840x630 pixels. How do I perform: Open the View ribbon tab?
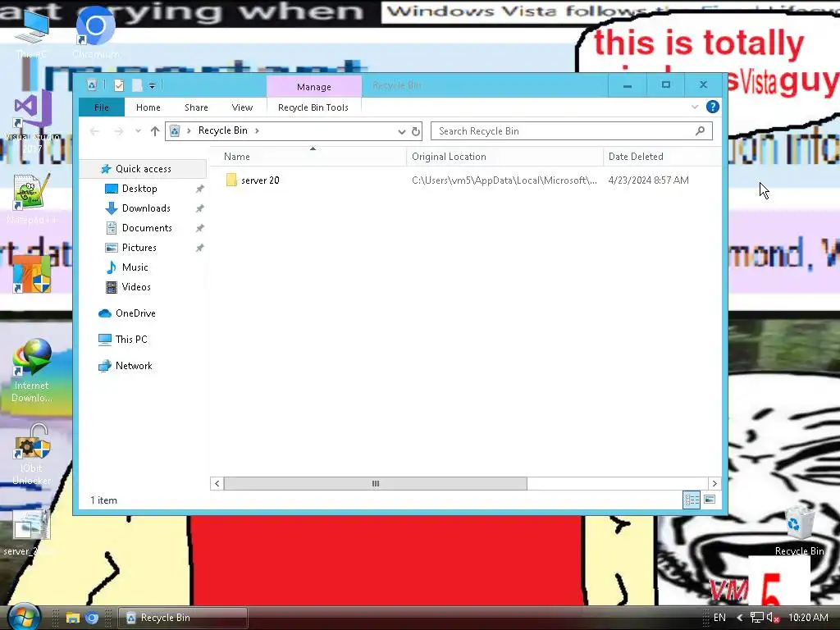(x=242, y=107)
